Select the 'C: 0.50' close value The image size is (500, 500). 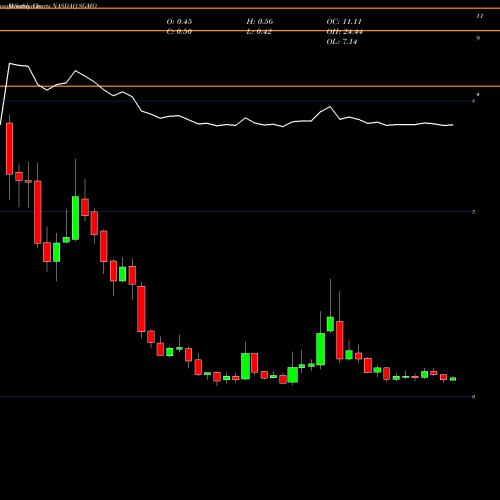coord(179,32)
